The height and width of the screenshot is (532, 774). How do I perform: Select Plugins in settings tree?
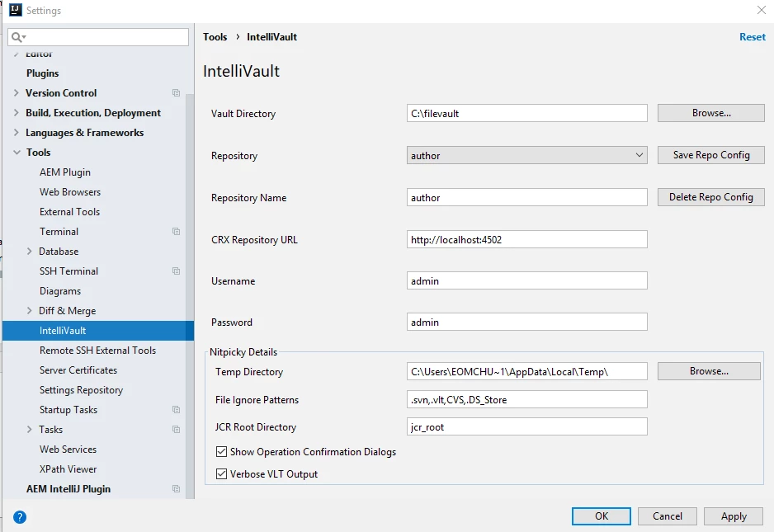click(x=42, y=73)
